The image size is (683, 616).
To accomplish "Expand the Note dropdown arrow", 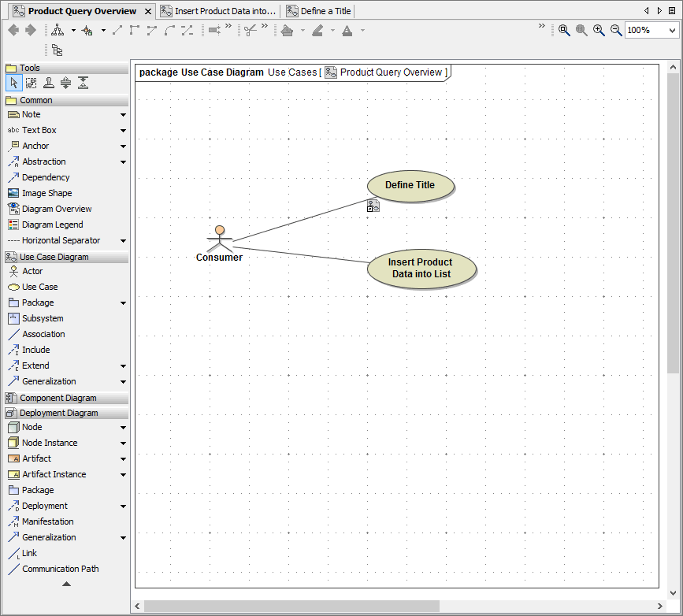I will [x=123, y=115].
